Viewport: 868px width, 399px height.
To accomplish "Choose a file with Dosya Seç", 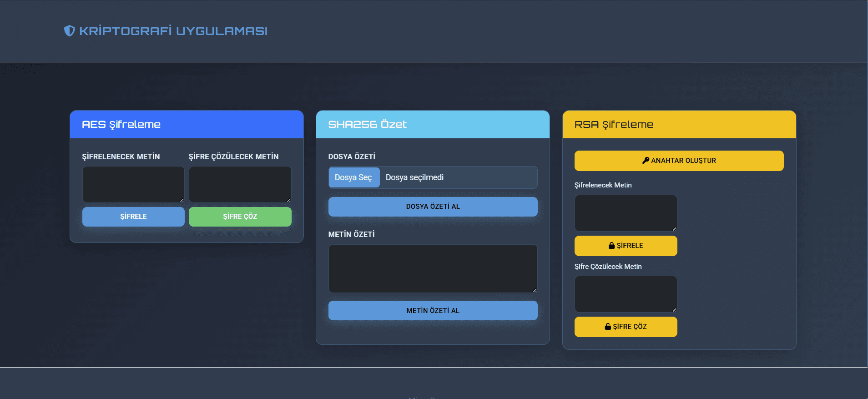I will (x=353, y=177).
